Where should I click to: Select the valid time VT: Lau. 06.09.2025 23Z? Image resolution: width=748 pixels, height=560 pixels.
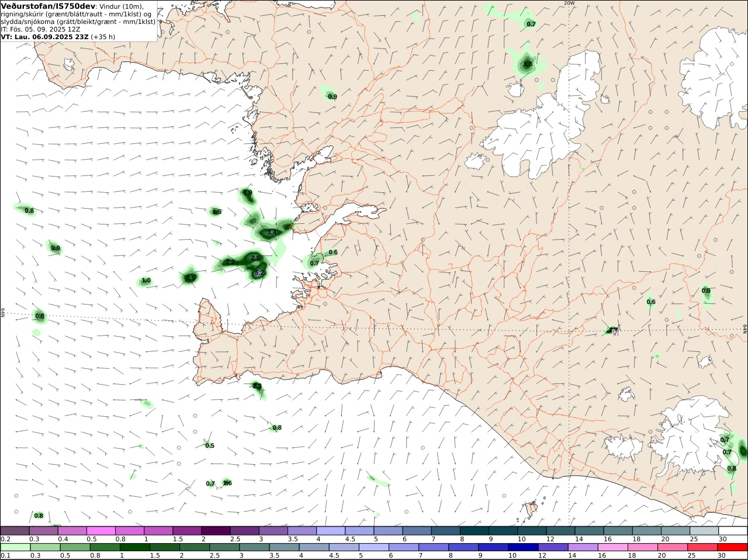click(x=45, y=37)
